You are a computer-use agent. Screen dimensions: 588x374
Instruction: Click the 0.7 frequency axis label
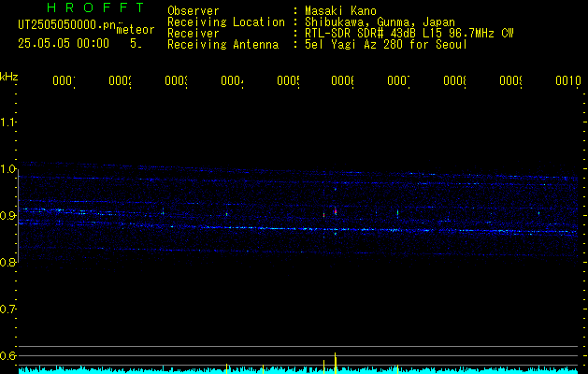click(x=8, y=309)
